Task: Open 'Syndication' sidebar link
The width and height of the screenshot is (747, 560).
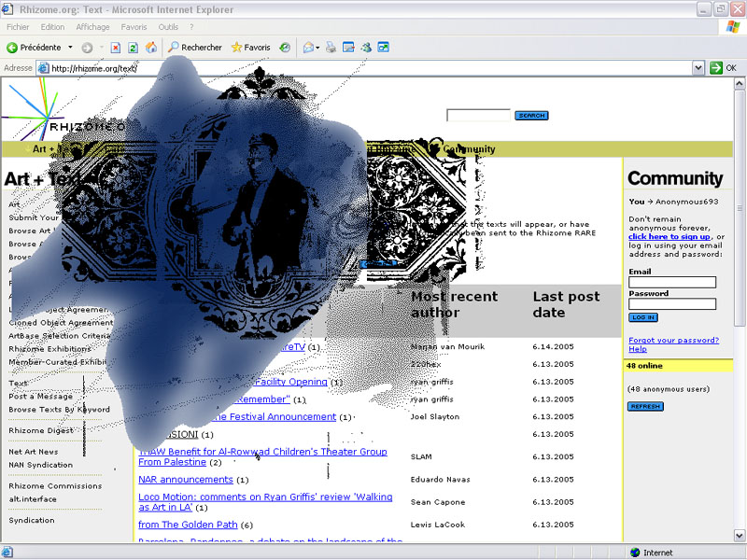Action: [32, 521]
